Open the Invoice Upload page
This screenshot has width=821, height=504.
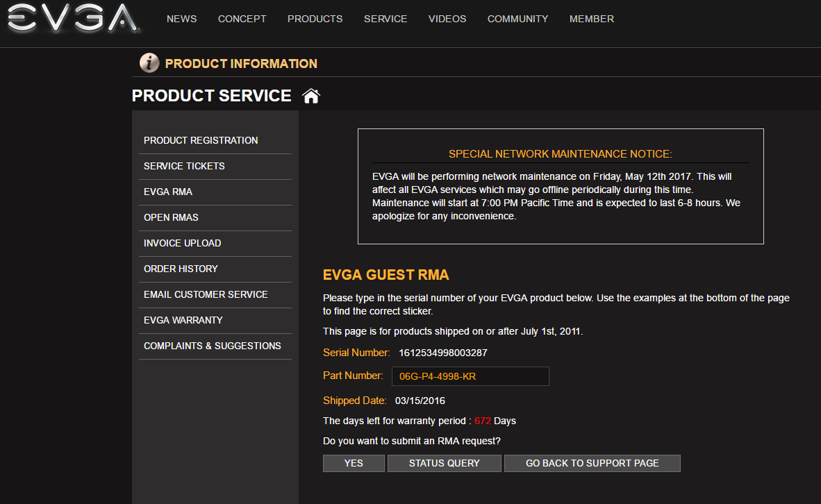(x=182, y=243)
